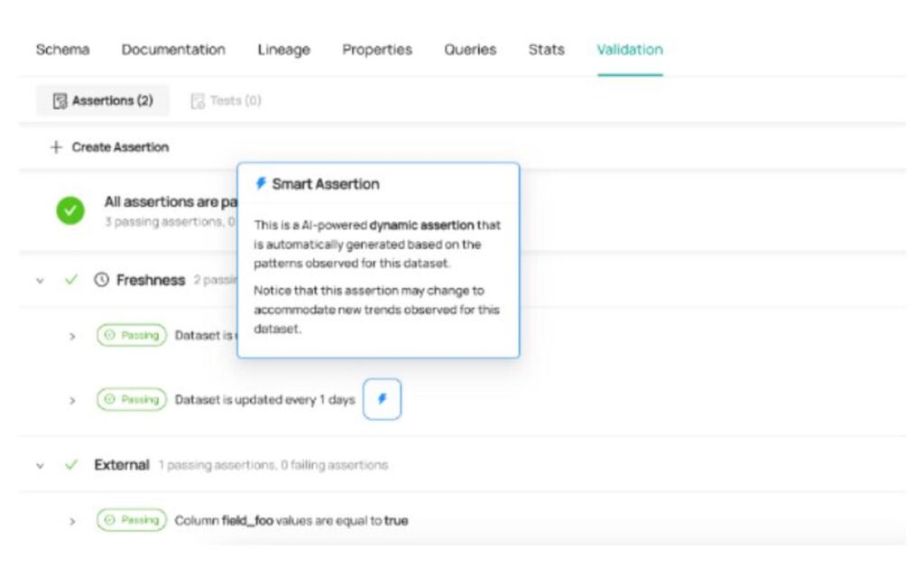Click the Tests tab icon
The width and height of the screenshot is (924, 576).
[198, 101]
